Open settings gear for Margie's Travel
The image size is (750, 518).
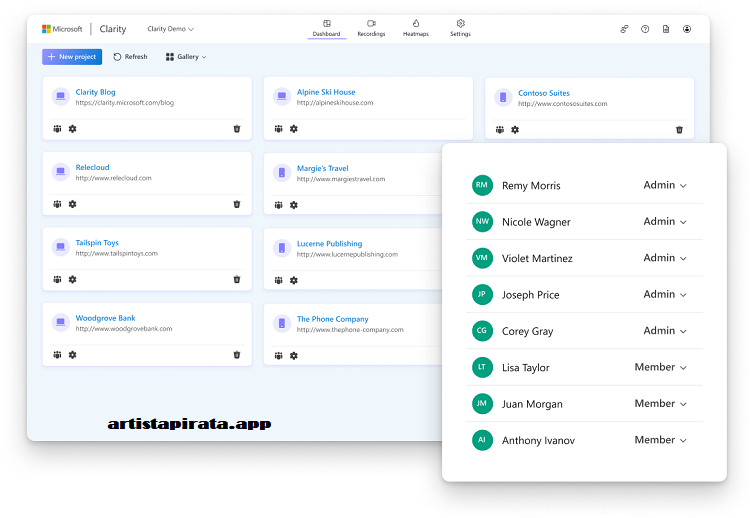click(294, 205)
